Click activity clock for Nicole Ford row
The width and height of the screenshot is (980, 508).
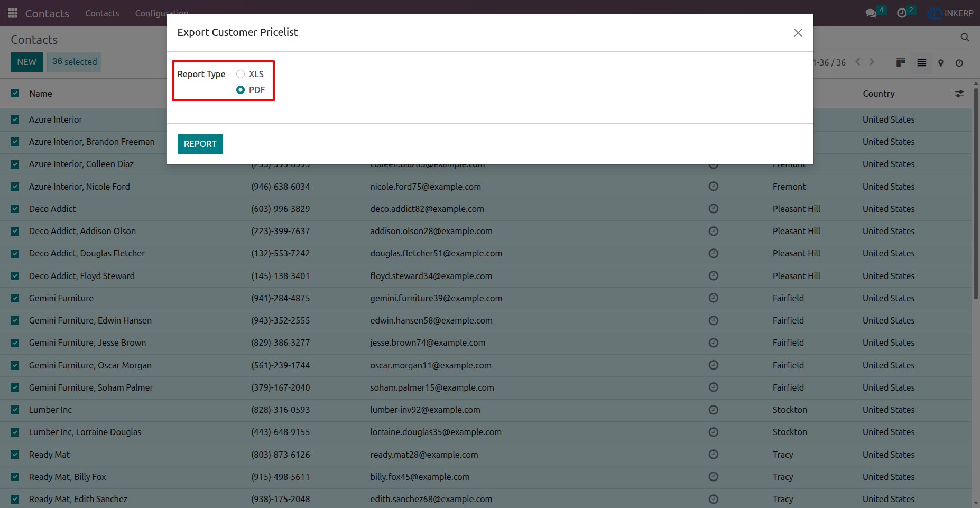(714, 187)
